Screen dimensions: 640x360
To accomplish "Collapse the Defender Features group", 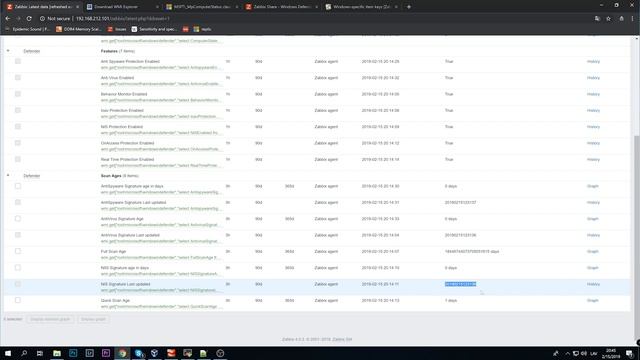I will 8,51.
